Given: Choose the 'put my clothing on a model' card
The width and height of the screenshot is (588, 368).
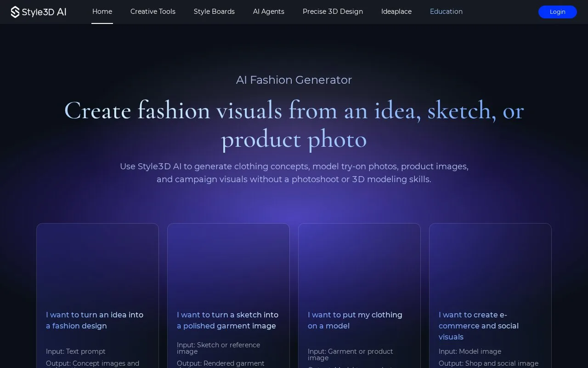Looking at the screenshot, I should [359, 295].
